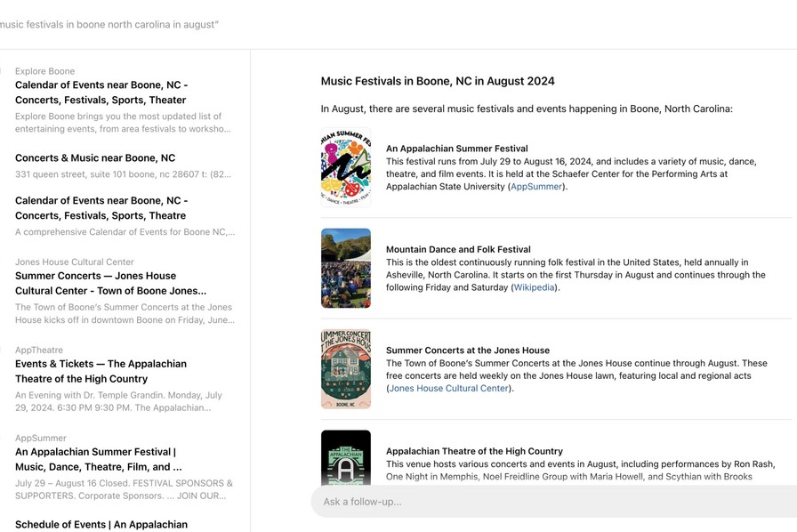This screenshot has height=532, width=797.
Task: Open Explore Boone Calendar of Events result
Action: (x=101, y=93)
